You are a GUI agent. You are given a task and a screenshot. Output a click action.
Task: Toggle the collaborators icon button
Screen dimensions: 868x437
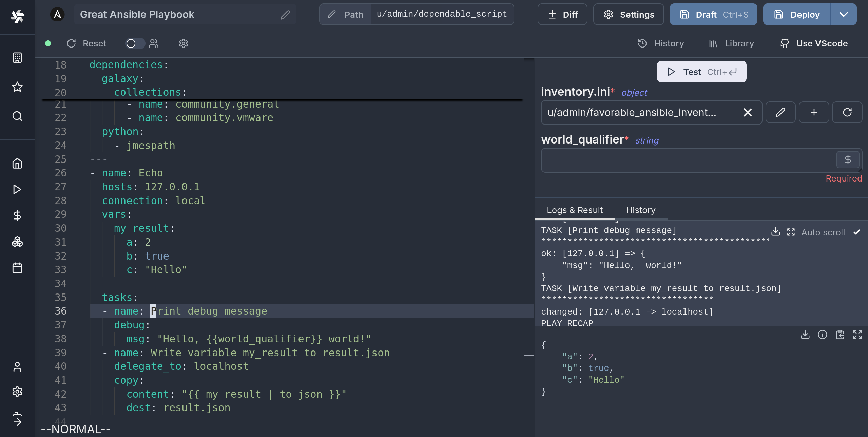[x=154, y=43]
